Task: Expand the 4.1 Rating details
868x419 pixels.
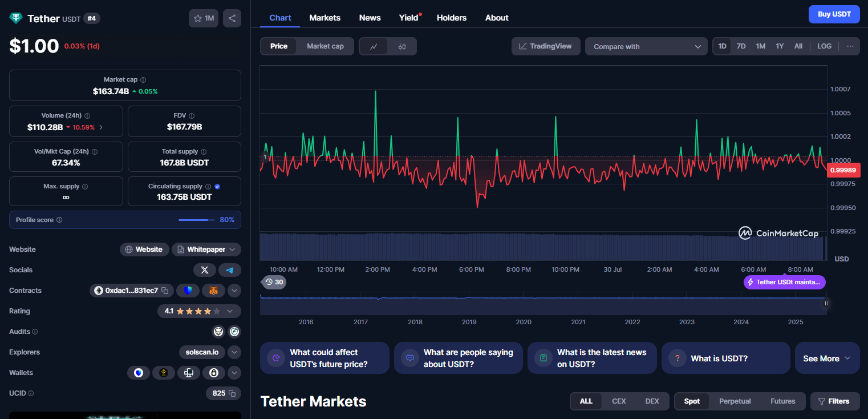Action: 199,311
